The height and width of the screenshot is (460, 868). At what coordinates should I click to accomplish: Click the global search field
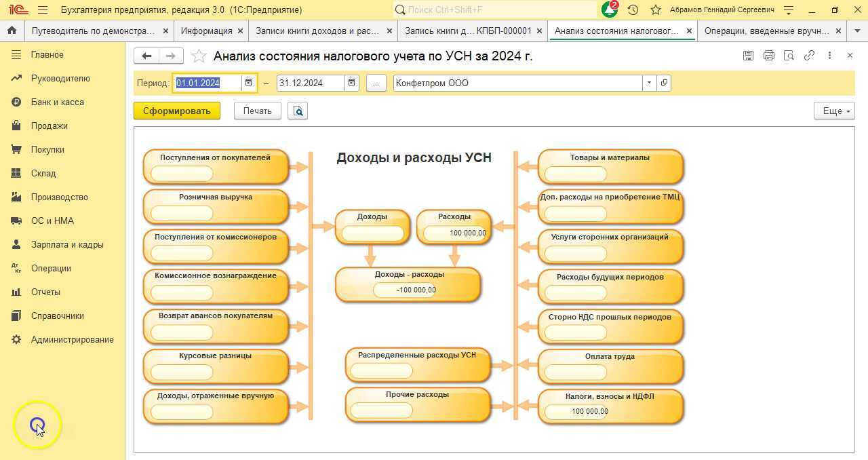pos(498,10)
